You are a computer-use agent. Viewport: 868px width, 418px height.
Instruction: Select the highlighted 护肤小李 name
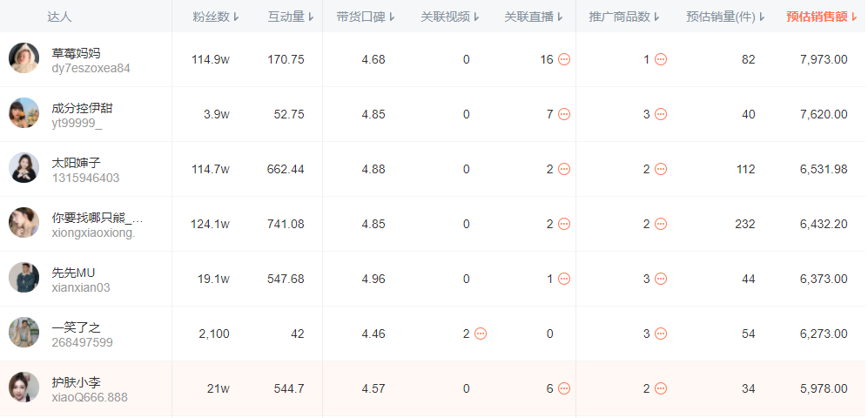[76, 382]
